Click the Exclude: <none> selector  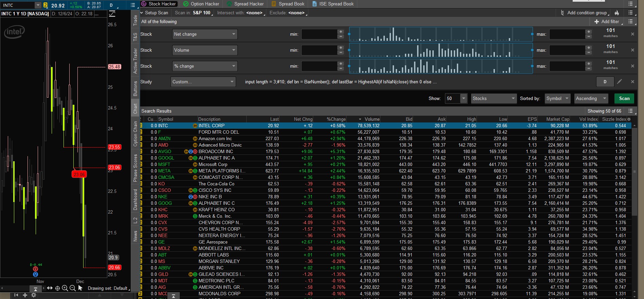(288, 13)
